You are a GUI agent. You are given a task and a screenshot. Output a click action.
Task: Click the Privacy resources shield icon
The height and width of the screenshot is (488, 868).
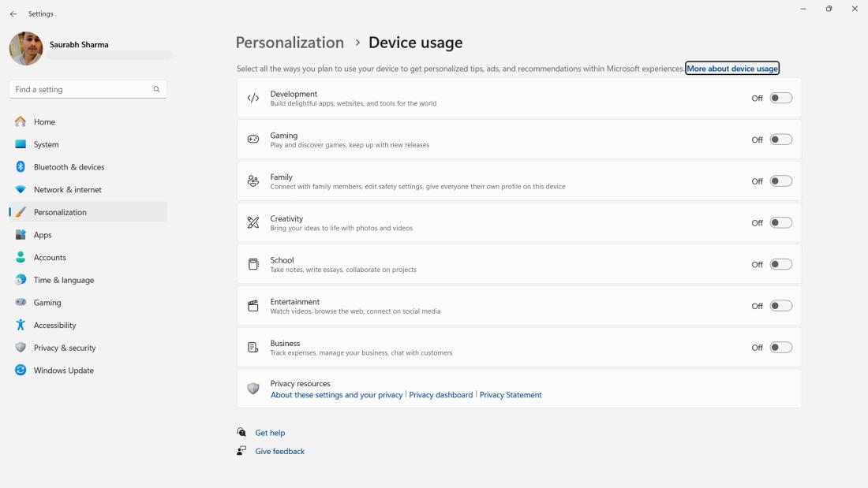point(253,389)
